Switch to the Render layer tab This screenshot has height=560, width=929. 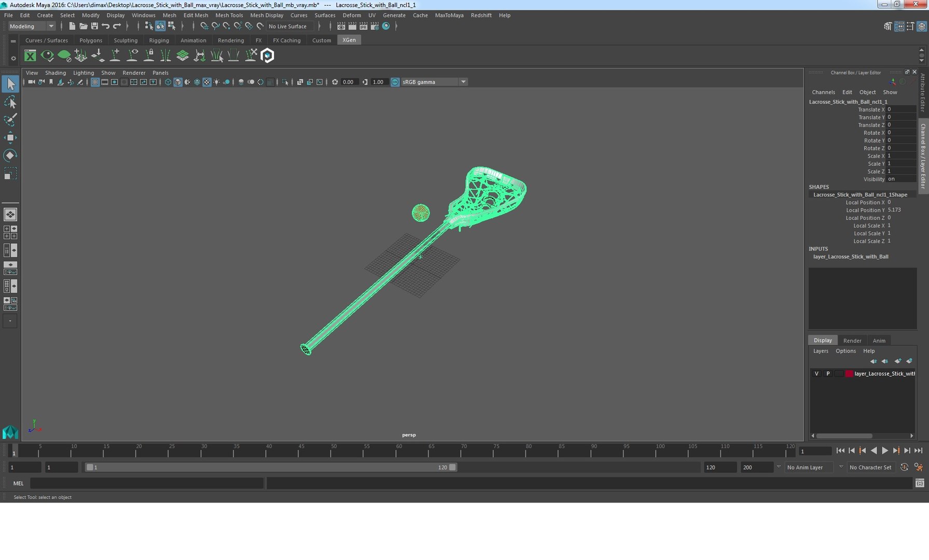tap(852, 341)
